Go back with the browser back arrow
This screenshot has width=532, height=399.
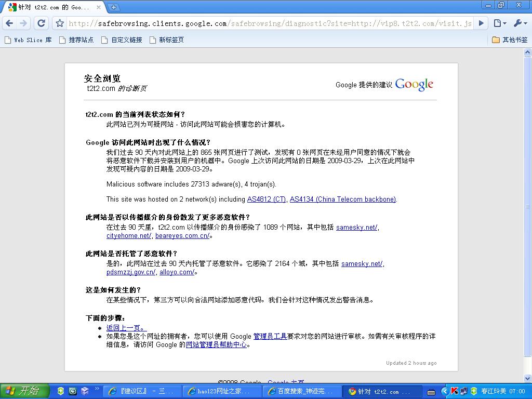(x=9, y=23)
